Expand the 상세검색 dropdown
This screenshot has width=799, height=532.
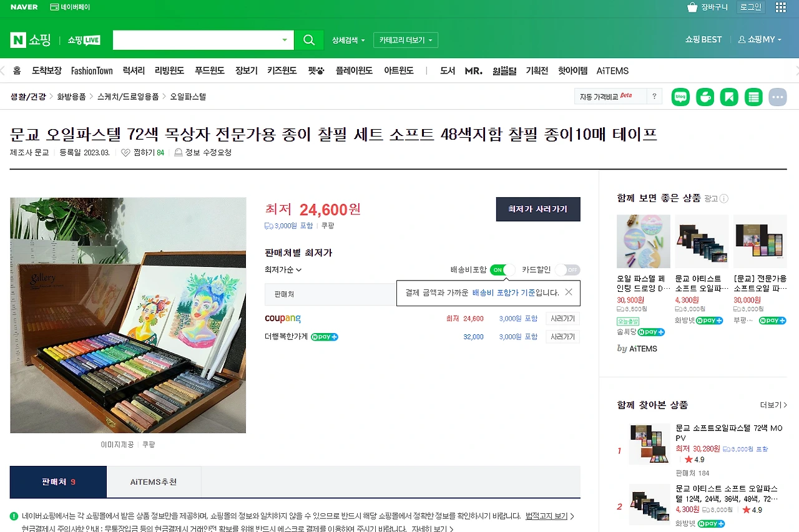click(348, 40)
